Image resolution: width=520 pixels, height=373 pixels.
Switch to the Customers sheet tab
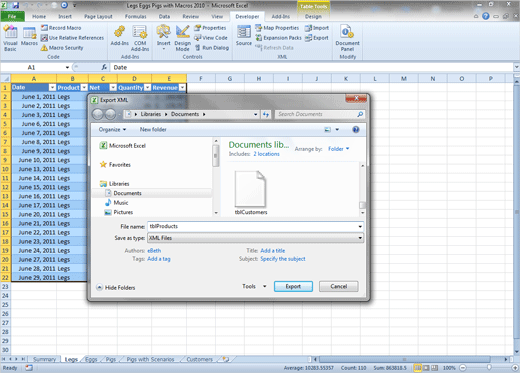(199, 359)
